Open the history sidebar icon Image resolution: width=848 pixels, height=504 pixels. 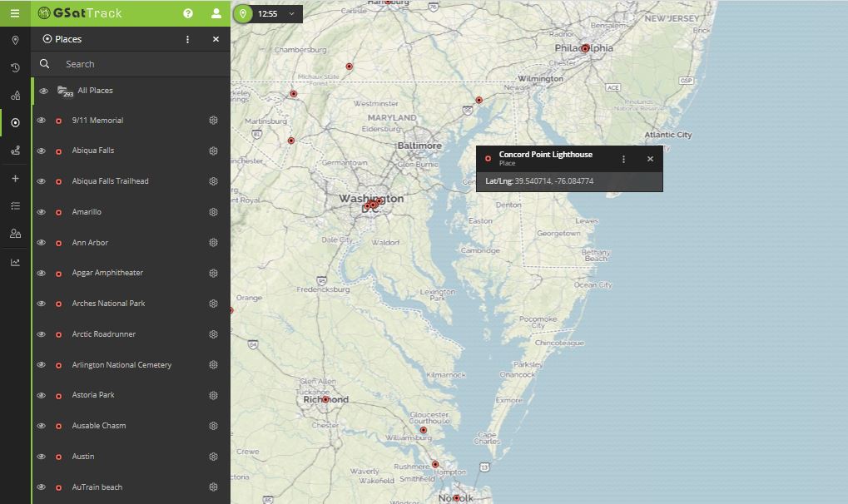coord(15,67)
